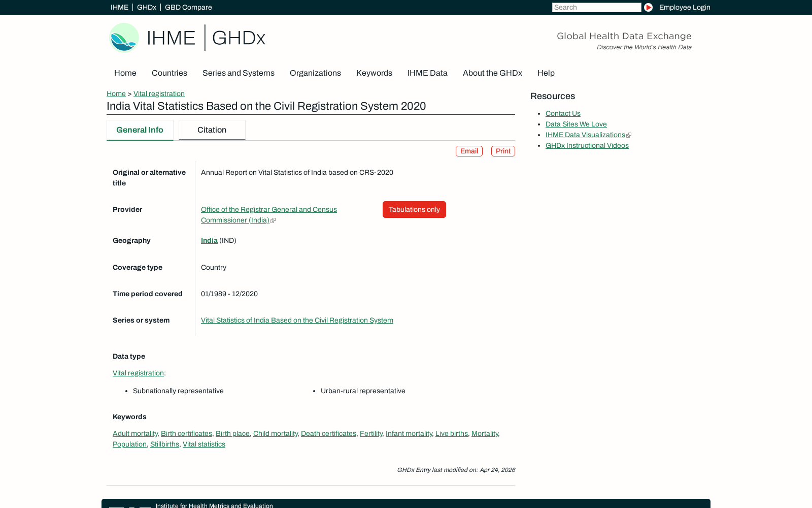
Task: Open GBD Compare in top bar
Action: (x=188, y=7)
